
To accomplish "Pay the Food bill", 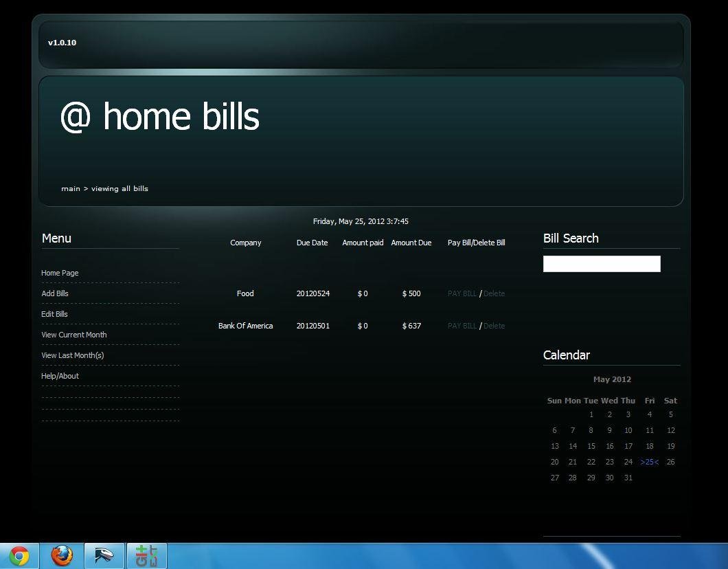I will pos(462,293).
